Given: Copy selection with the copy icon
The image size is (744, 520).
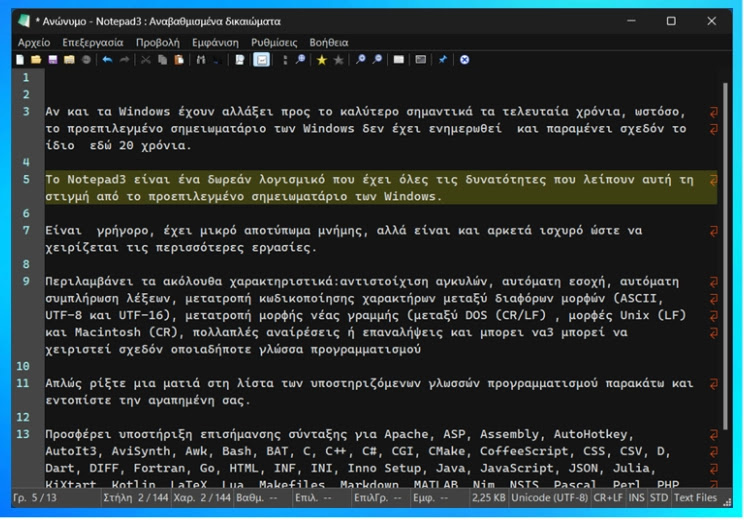Looking at the screenshot, I should point(162,60).
